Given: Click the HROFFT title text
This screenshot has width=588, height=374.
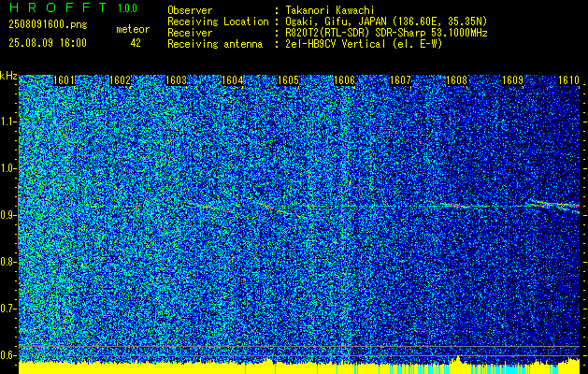Looking at the screenshot, I should [x=58, y=7].
